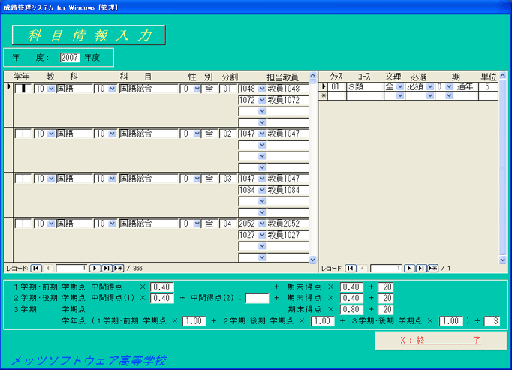This screenshot has width=512, height=370.
Task: Jump to last record in class list navigator
Action: click(x=421, y=268)
